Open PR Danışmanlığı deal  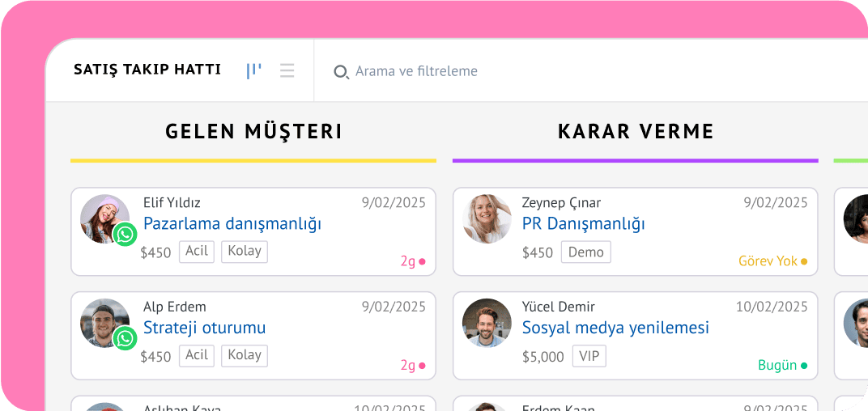coord(583,224)
